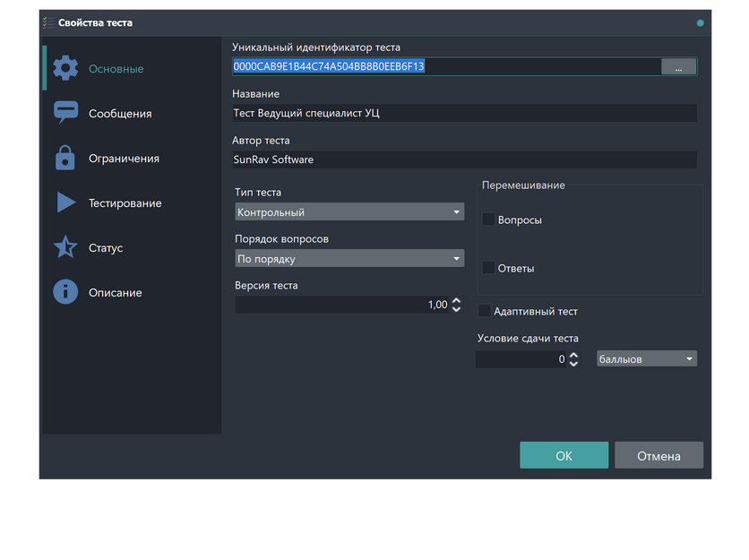Screen dimensions: 749x560
Task: Click the Уникальный идентификатор теста label
Action: pos(315,47)
